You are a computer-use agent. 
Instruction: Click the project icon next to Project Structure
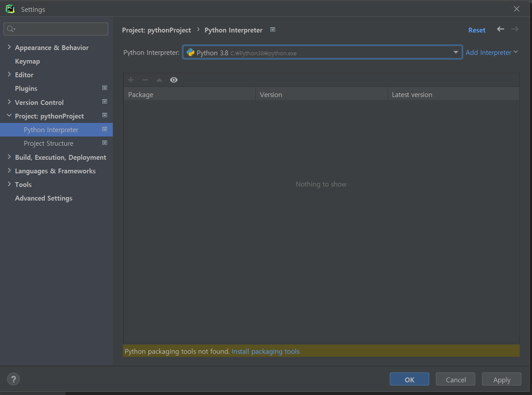pos(104,143)
